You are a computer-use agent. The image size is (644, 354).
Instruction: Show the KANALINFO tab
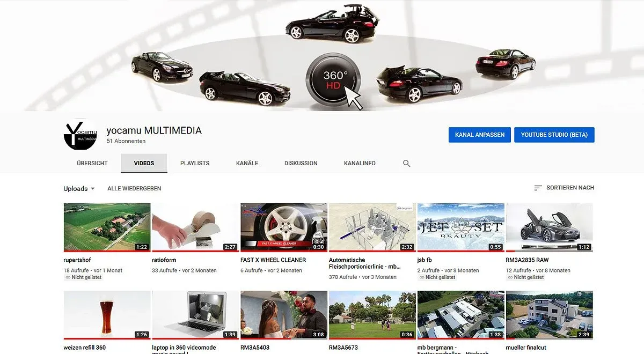360,164
